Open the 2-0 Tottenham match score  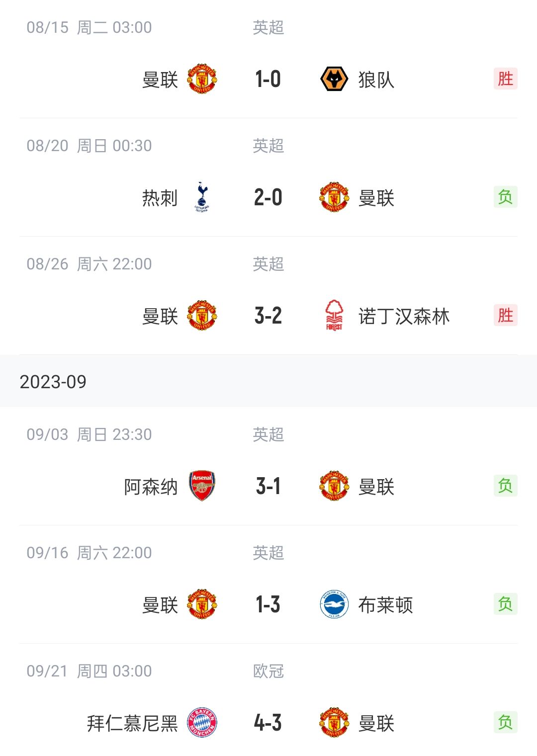[268, 197]
